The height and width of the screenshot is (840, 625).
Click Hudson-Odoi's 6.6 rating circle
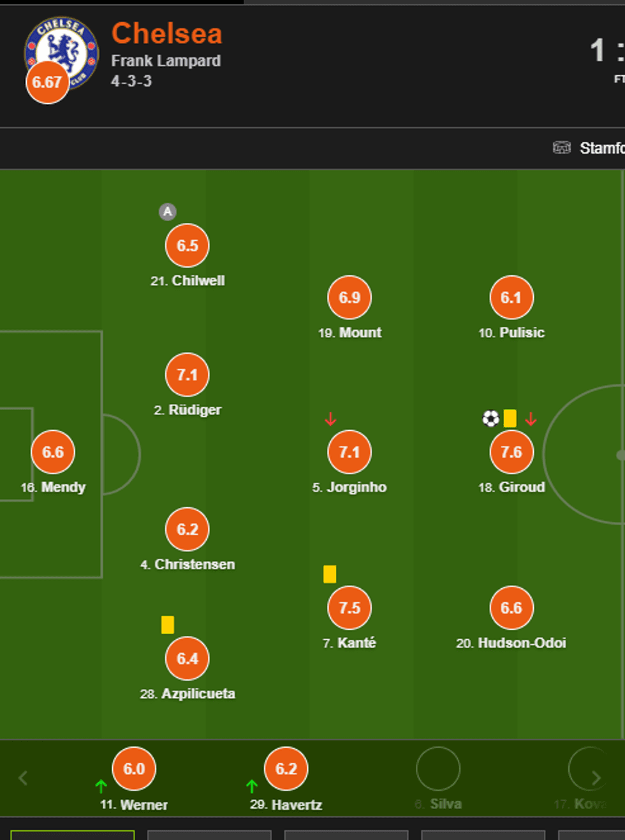click(511, 608)
